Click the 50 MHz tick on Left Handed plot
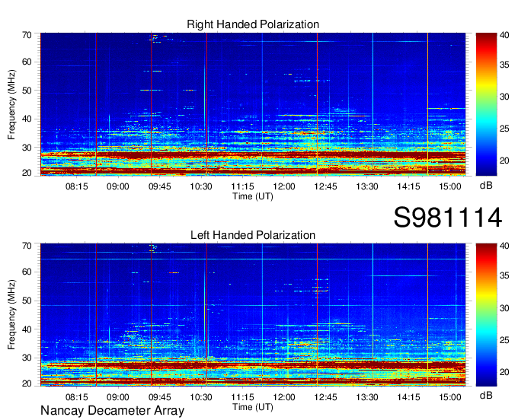The width and height of the screenshot is (518, 420). 27,301
